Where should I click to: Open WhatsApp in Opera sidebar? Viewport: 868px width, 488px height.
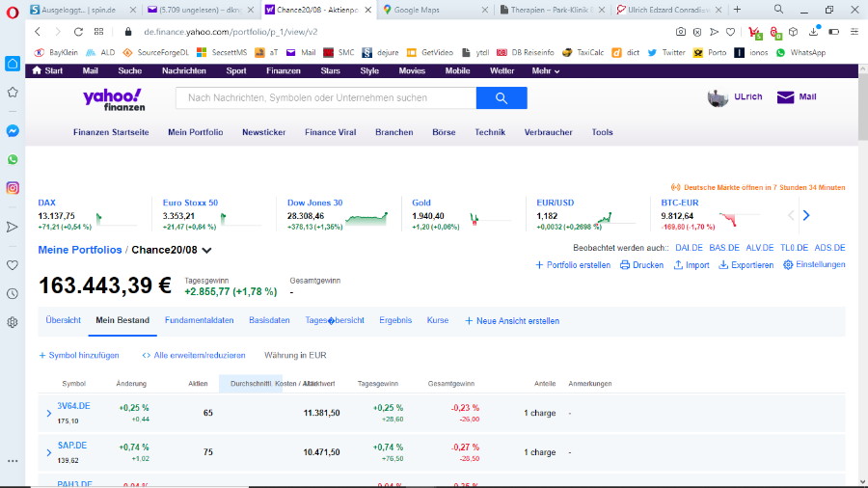coord(13,159)
